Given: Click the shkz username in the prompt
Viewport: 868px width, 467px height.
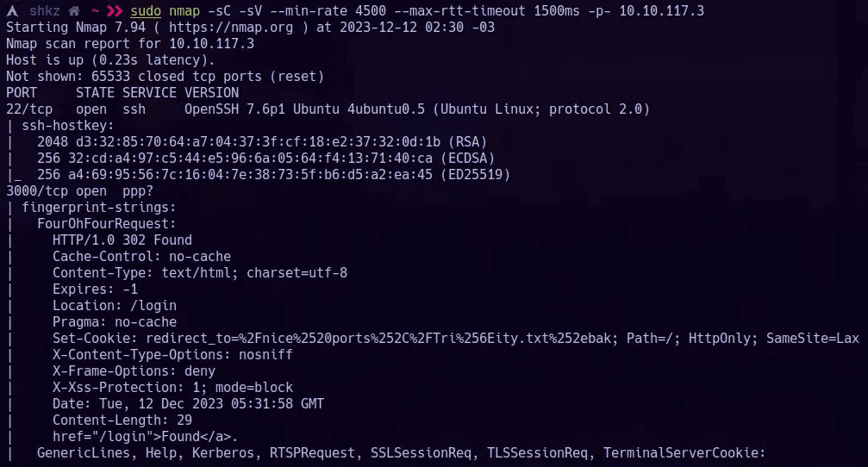Looking at the screenshot, I should [44, 10].
